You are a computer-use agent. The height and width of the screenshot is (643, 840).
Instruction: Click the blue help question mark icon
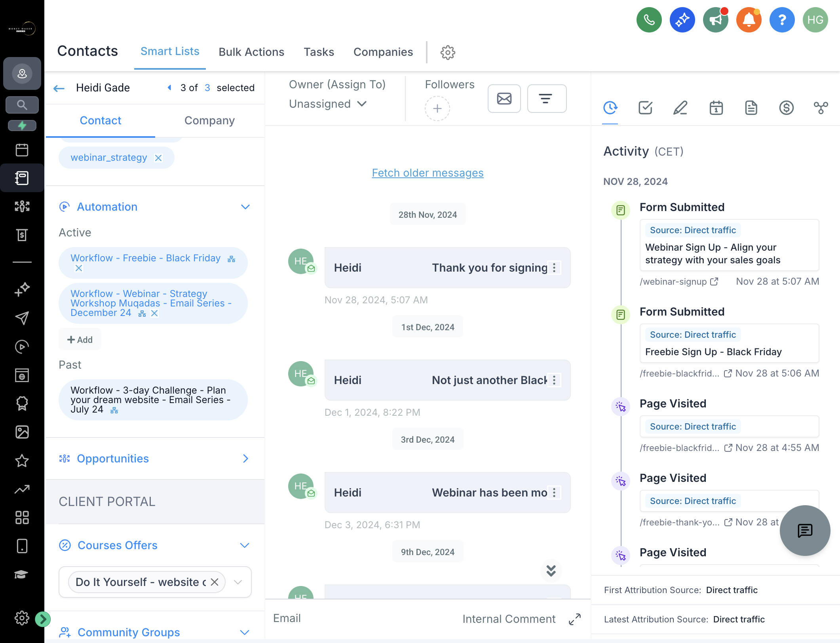(x=782, y=20)
